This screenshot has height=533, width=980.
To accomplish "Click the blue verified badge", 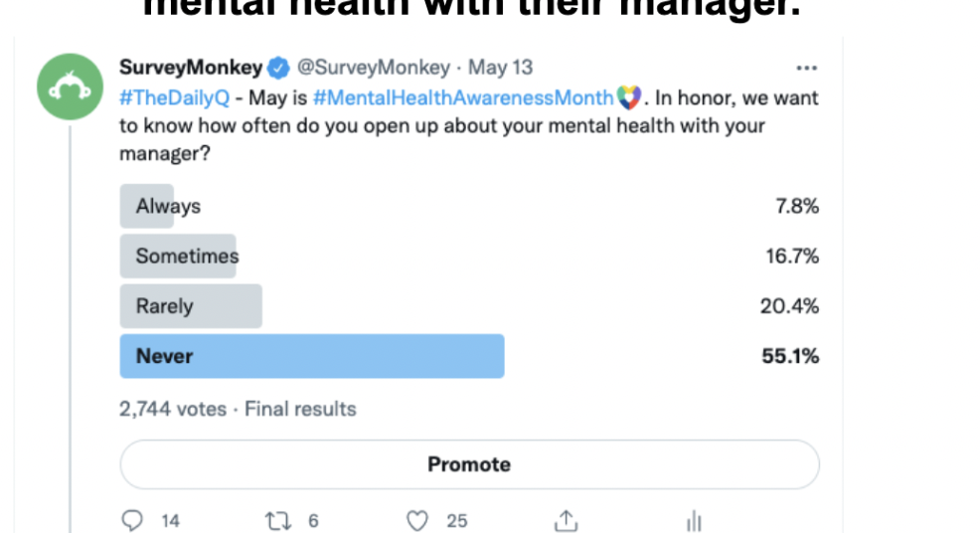I will click(x=278, y=68).
